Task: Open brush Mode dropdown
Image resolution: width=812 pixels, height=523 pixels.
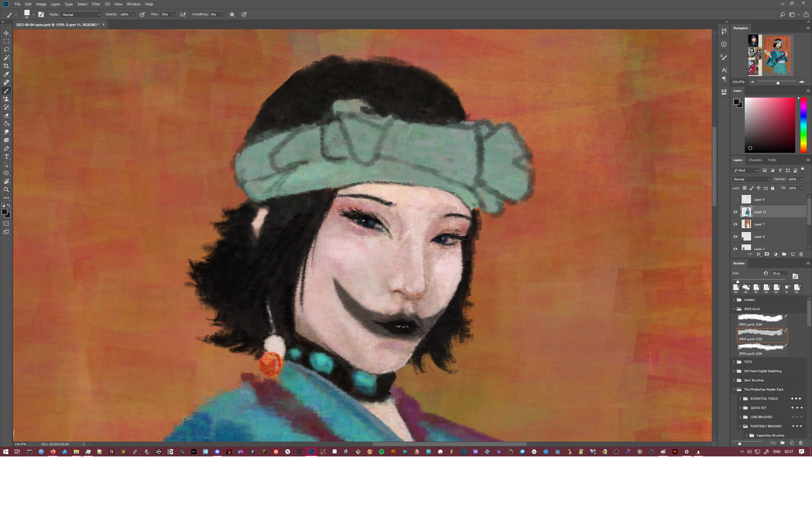Action: [81, 15]
